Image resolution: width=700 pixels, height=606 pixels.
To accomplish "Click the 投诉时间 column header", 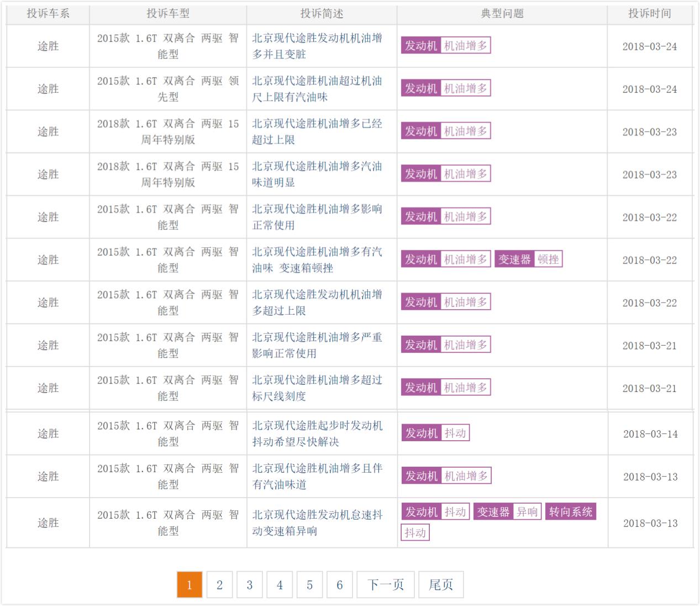I will tap(650, 13).
